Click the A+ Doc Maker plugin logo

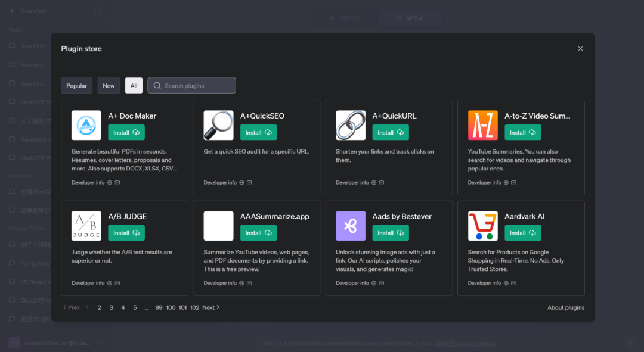86,125
